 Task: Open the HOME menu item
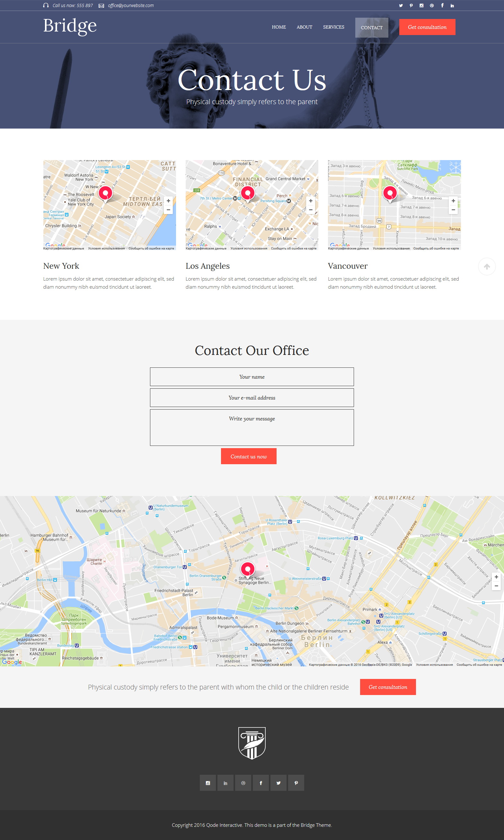(x=279, y=27)
